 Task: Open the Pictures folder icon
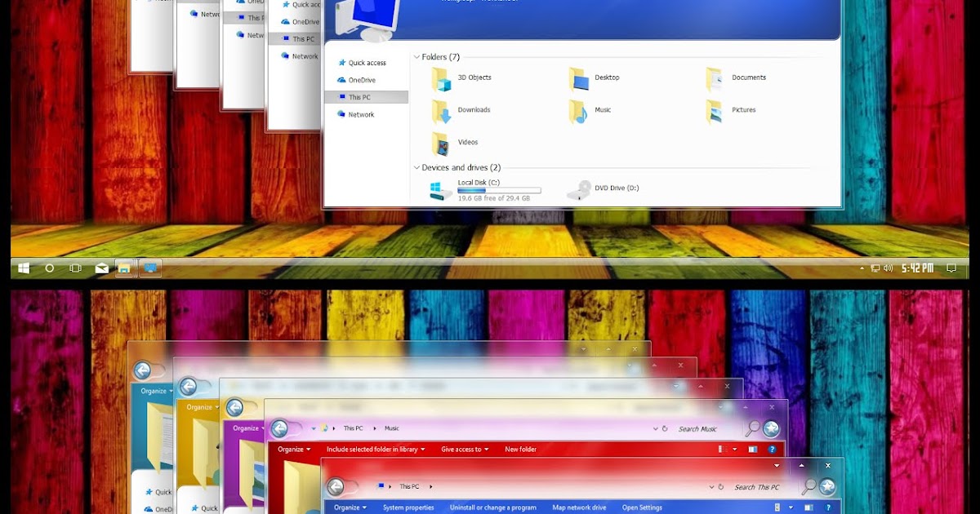[715, 111]
